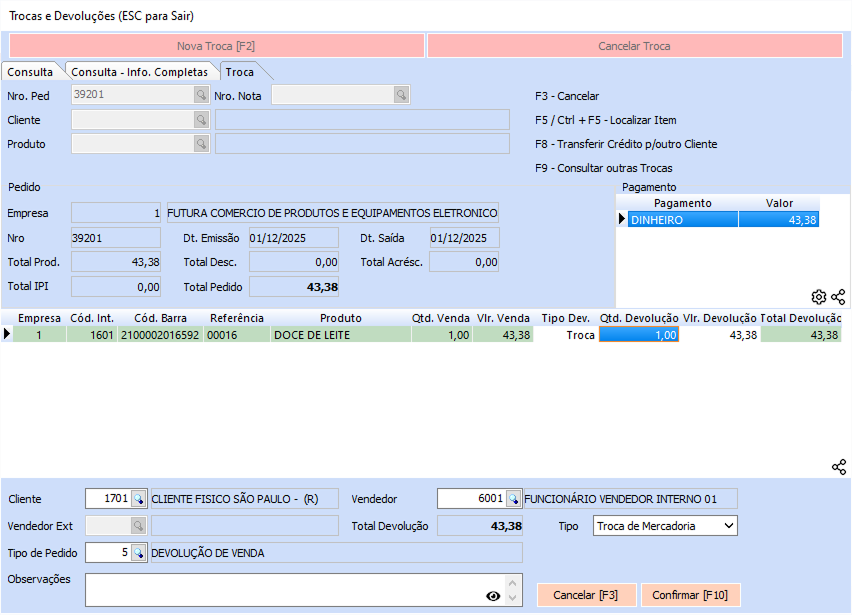852x615 pixels.
Task: Open the settings gear in the Pagamento panel
Action: point(819,297)
